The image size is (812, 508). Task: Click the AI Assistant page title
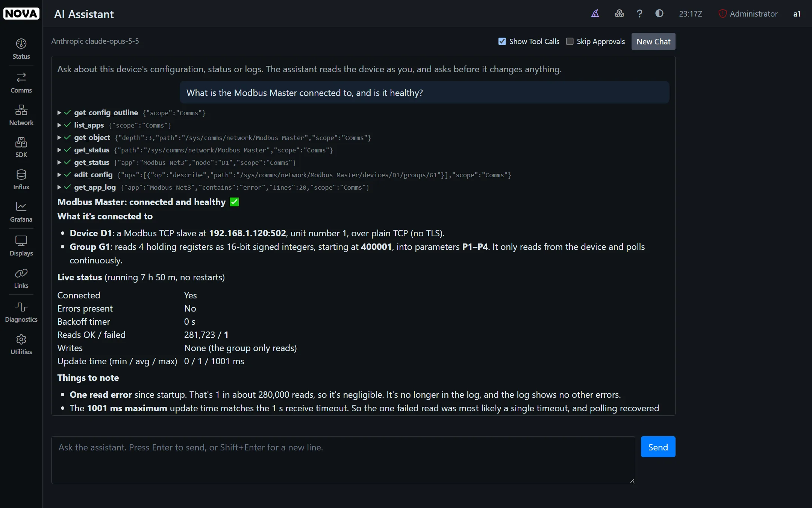point(84,14)
